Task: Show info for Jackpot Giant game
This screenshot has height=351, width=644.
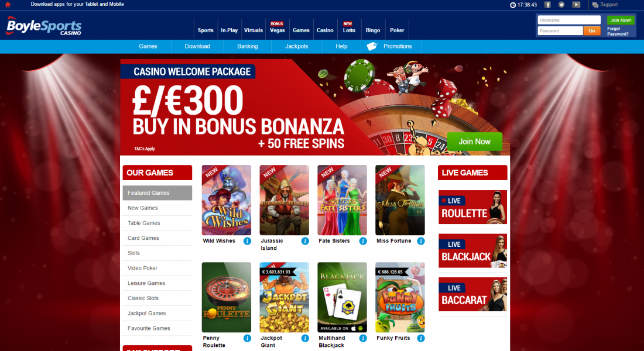Action: pyautogui.click(x=305, y=338)
